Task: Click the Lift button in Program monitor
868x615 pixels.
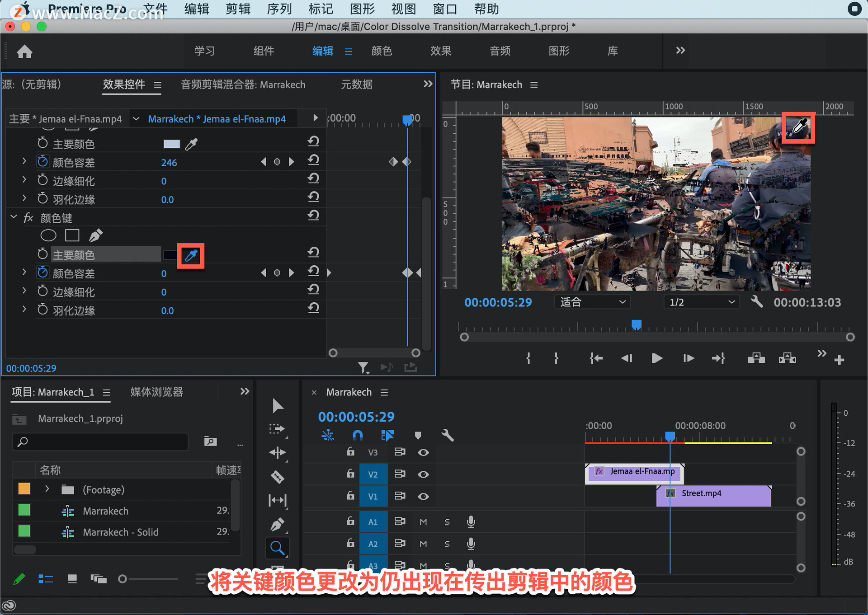Action: 756,359
